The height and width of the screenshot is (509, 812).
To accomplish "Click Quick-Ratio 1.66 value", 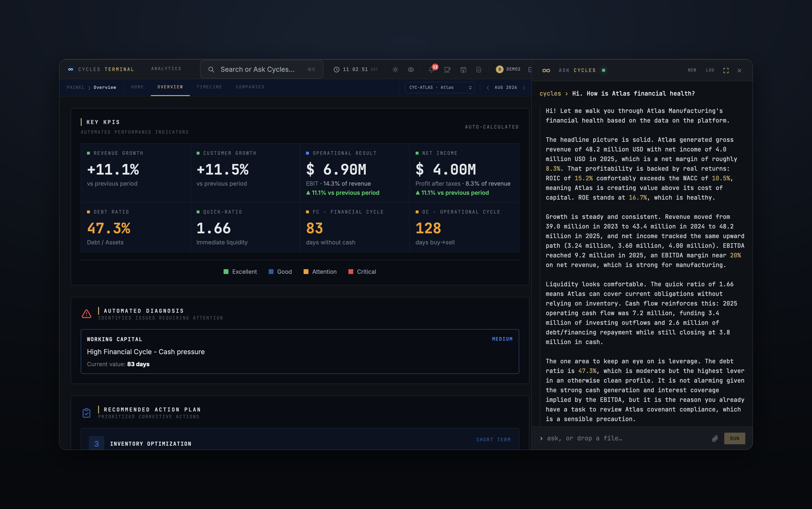I will [x=213, y=228].
